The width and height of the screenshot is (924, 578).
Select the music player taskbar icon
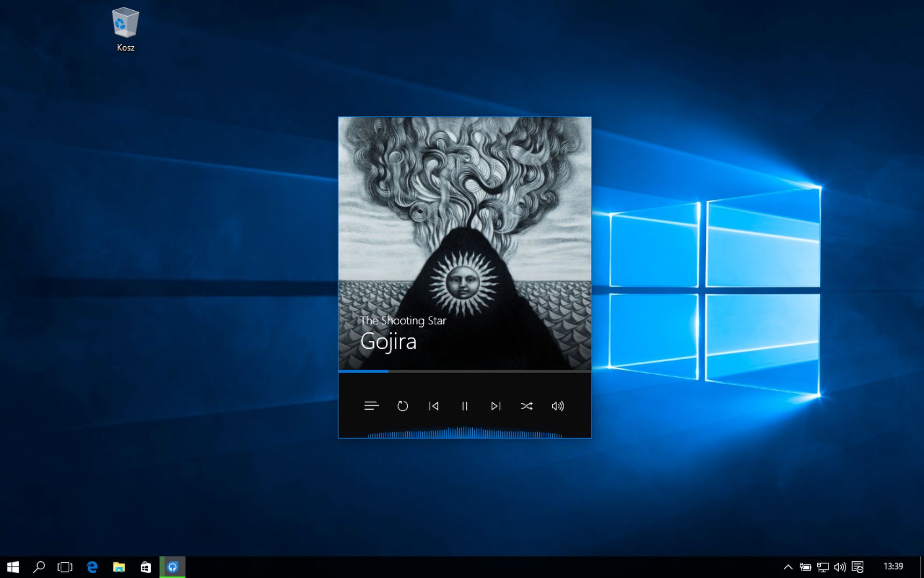pyautogui.click(x=172, y=567)
